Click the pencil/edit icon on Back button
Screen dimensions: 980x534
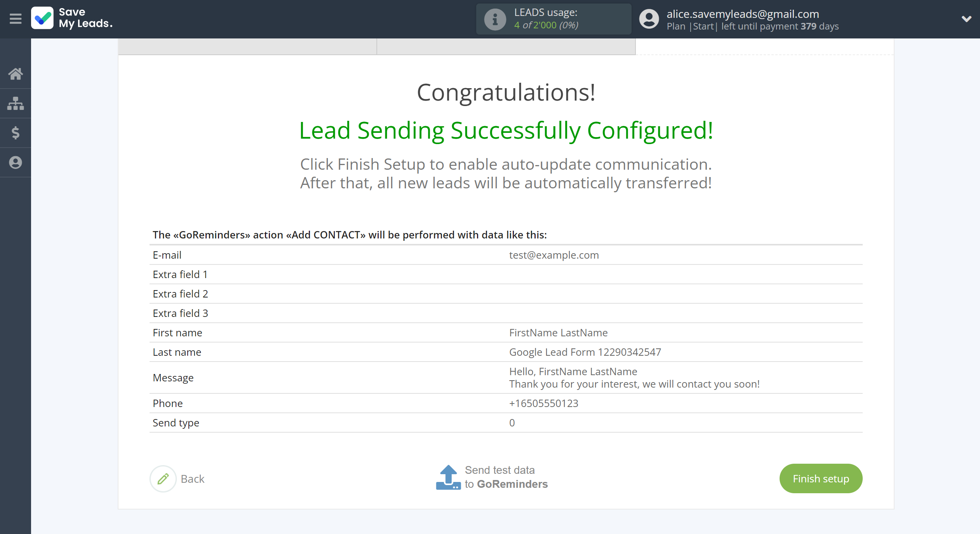162,479
